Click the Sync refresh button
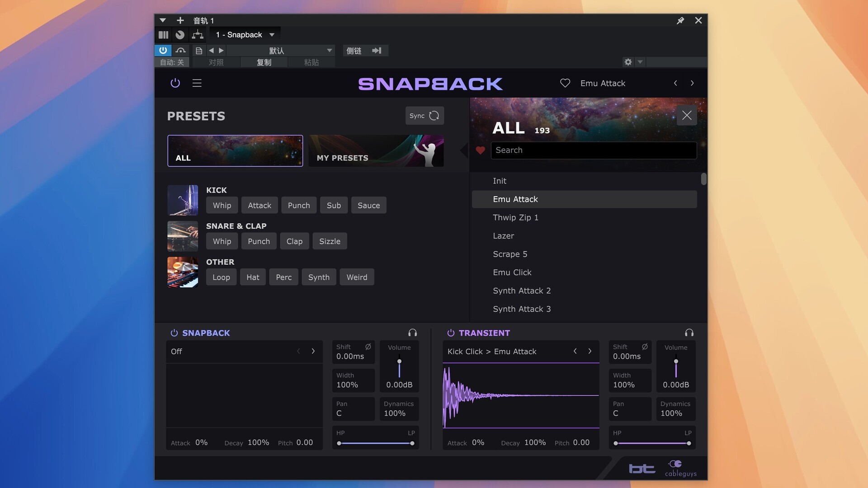Viewport: 868px width, 488px height. 425,116
